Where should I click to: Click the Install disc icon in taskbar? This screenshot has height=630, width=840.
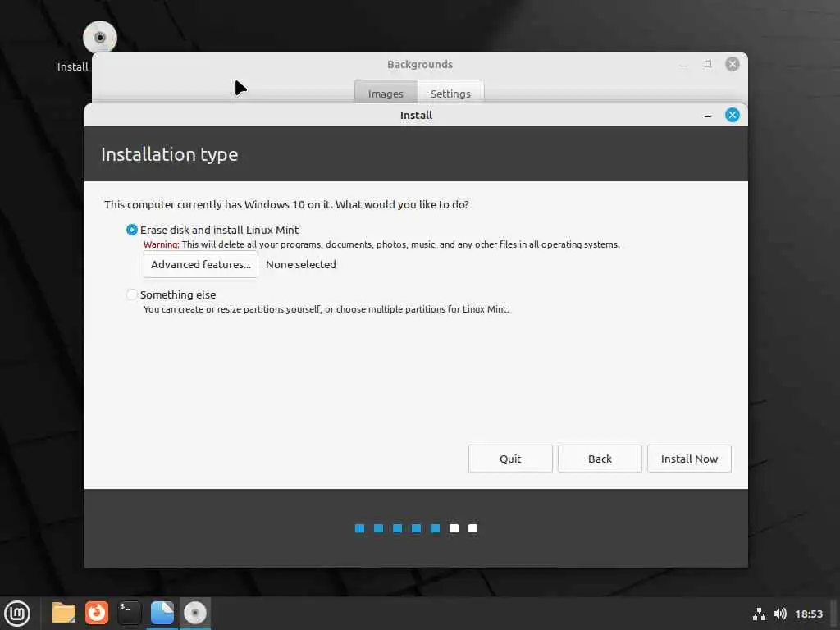coord(195,613)
